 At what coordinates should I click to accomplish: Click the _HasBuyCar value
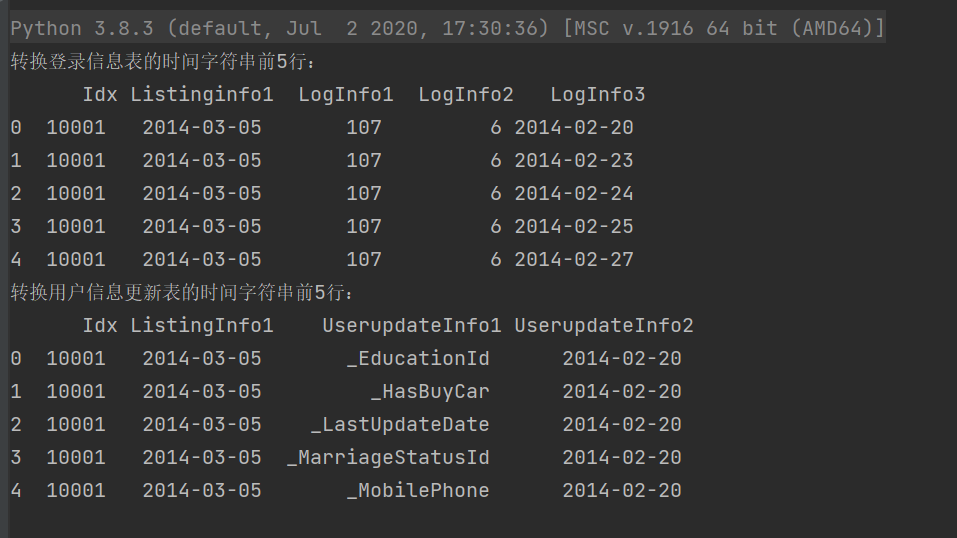[430, 392]
